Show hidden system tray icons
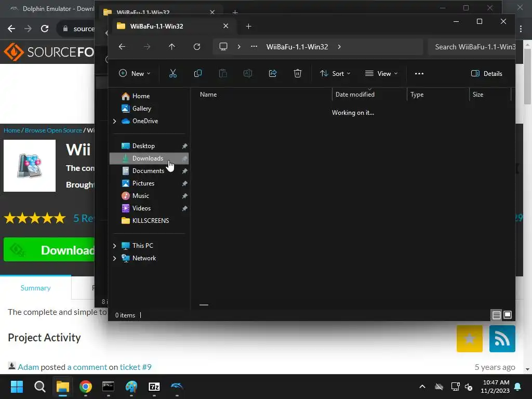This screenshot has height=399, width=532. (422, 387)
